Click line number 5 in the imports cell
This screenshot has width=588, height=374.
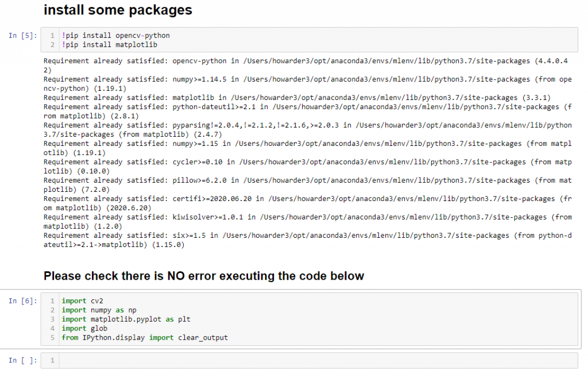tap(52, 338)
